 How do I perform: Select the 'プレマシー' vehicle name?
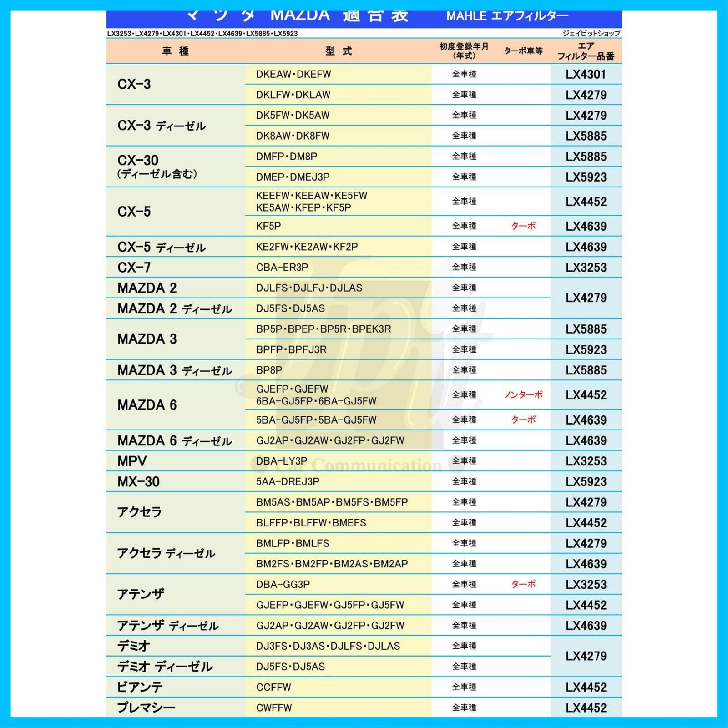coord(146,708)
